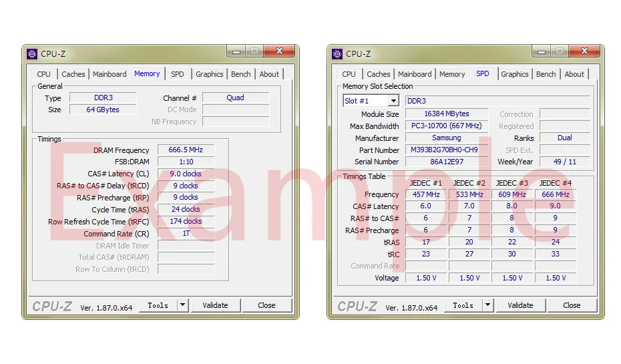Open Mainboard tab in the right window

(415, 74)
